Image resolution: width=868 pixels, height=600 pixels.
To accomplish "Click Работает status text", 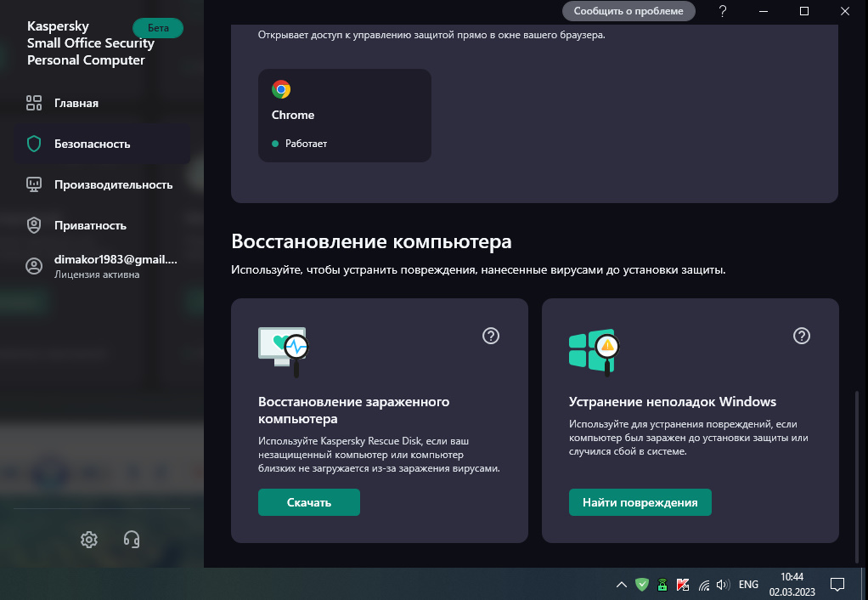I will pos(306,144).
